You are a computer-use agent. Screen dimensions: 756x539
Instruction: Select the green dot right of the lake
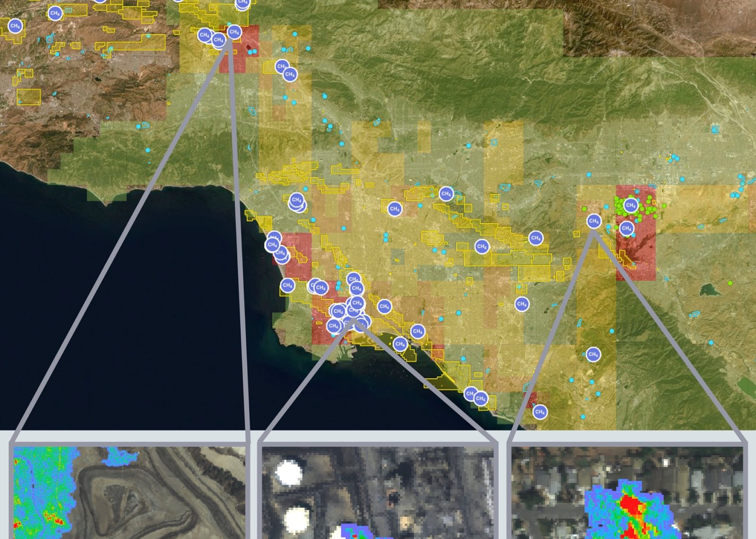[x=730, y=283]
